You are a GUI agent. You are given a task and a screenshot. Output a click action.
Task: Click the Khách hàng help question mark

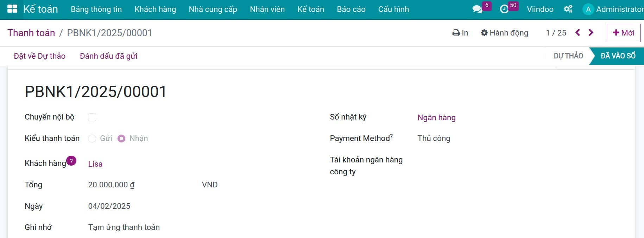(71, 161)
